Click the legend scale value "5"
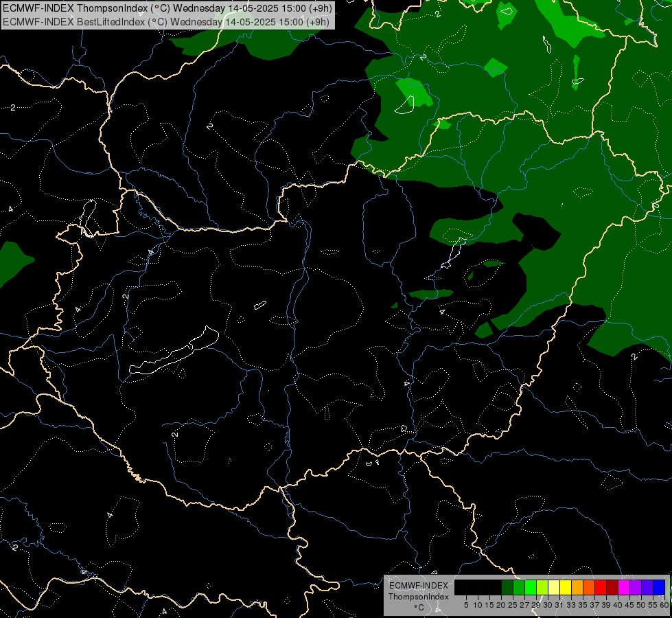Viewport: 672px width, 618px height. coord(466,605)
